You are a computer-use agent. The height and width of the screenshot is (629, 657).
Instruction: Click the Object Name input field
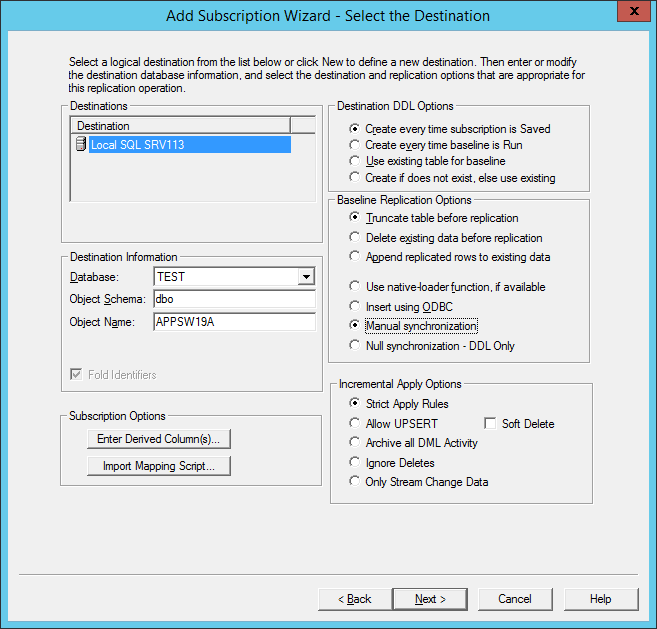click(x=234, y=322)
